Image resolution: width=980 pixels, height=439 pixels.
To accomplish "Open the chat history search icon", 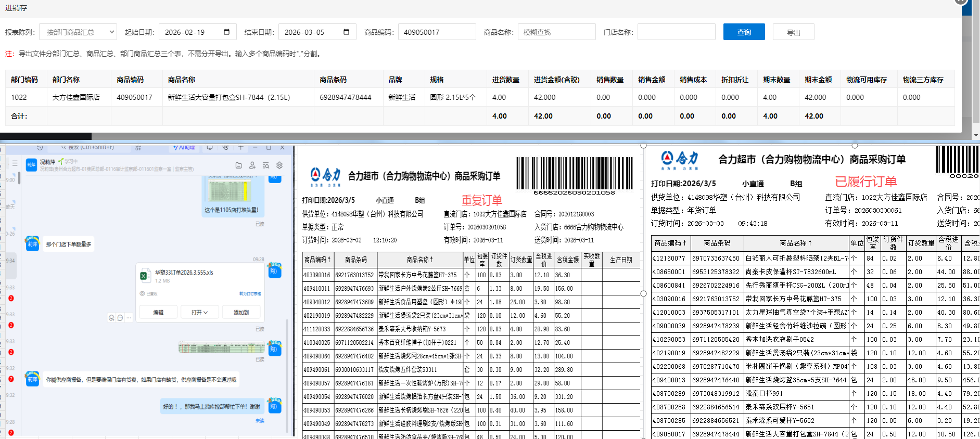I will (266, 165).
